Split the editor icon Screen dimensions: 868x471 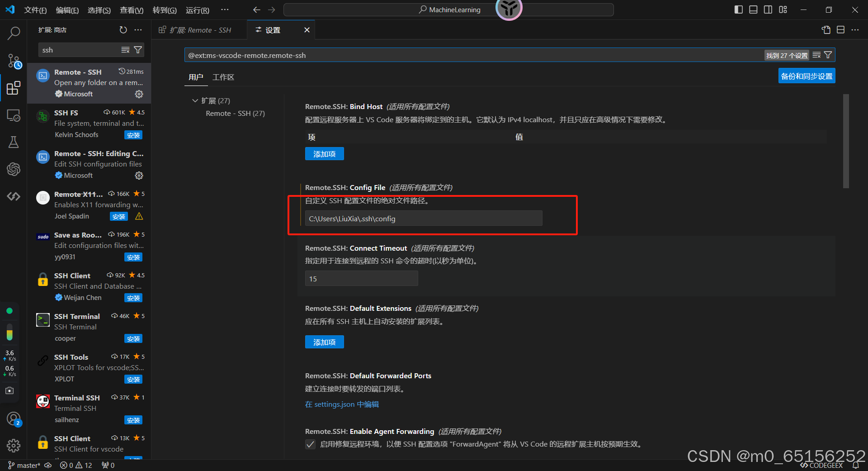pos(840,30)
